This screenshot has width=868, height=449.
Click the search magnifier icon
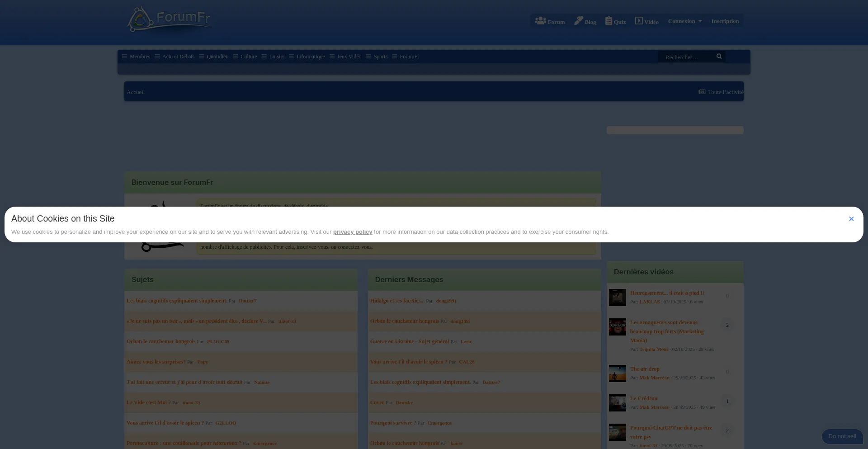(719, 57)
